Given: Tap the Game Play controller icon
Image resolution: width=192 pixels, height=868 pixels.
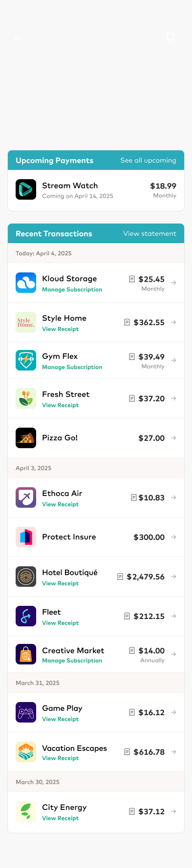Looking at the screenshot, I should [x=26, y=712].
